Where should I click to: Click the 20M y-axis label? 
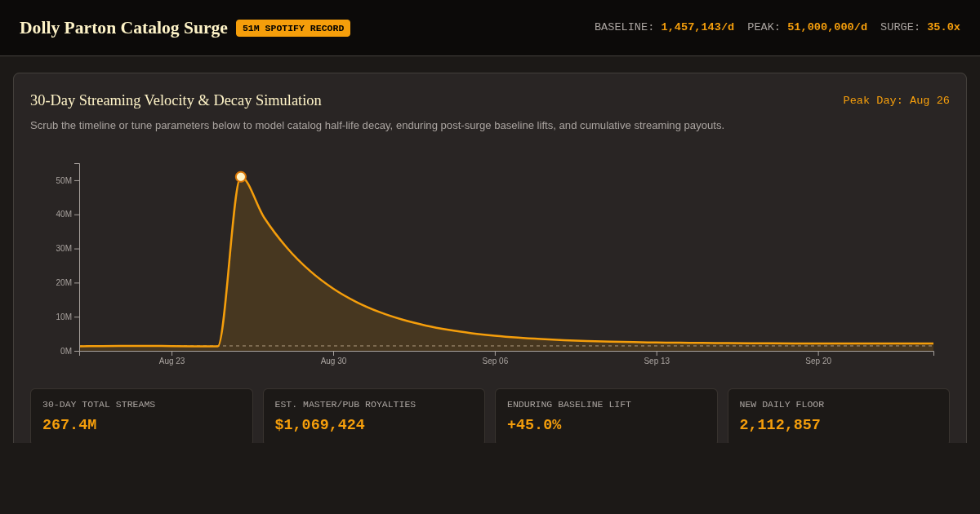click(64, 283)
